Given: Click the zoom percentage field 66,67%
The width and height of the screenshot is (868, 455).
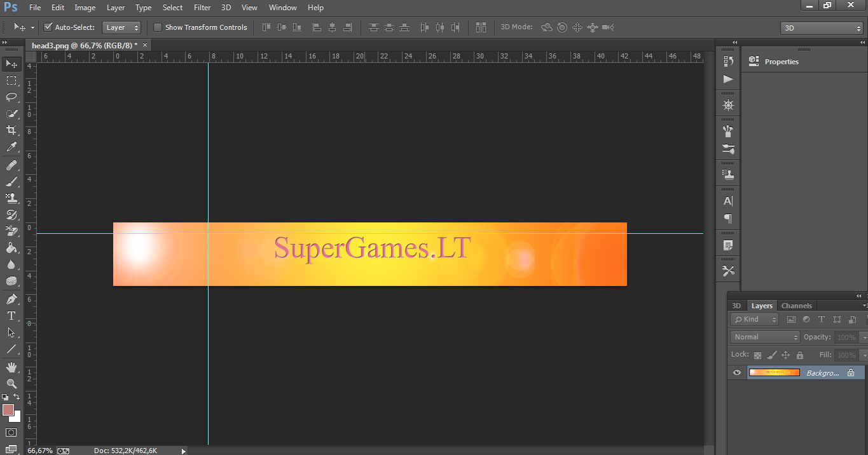Looking at the screenshot, I should [x=39, y=451].
